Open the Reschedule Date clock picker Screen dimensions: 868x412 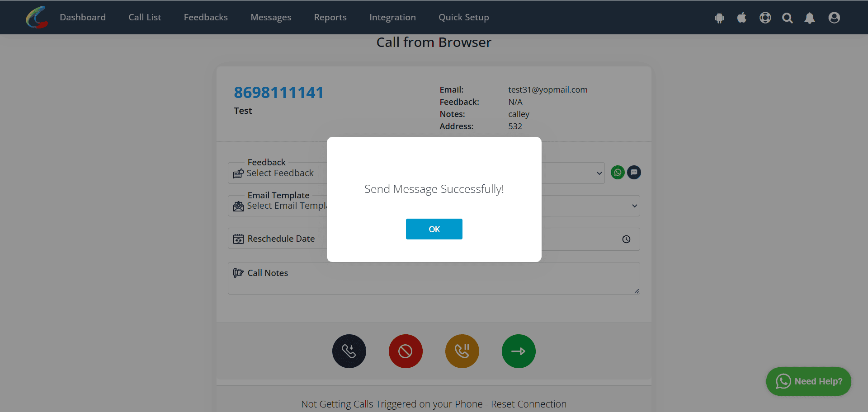626,239
